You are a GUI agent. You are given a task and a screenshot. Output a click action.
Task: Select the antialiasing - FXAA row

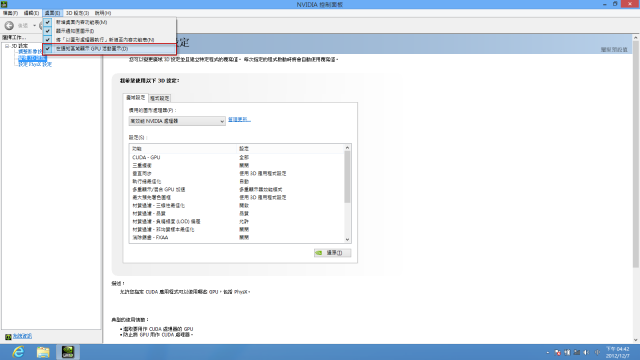237,237
